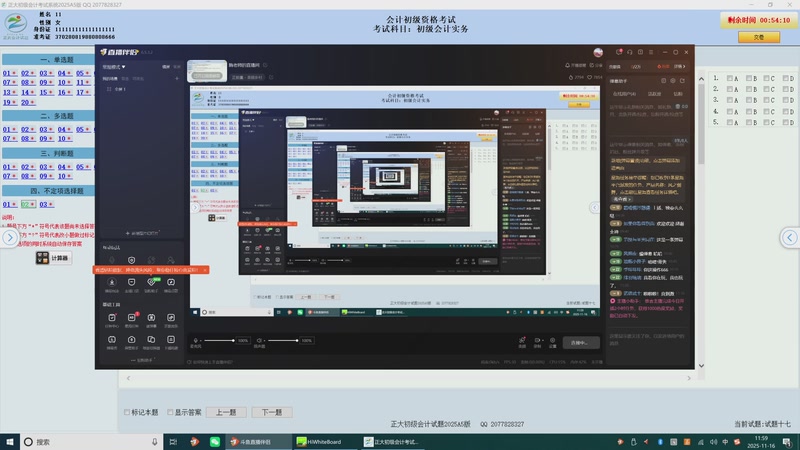Open single-choice question 13
Screen dimensions: 800x450
[10, 92]
